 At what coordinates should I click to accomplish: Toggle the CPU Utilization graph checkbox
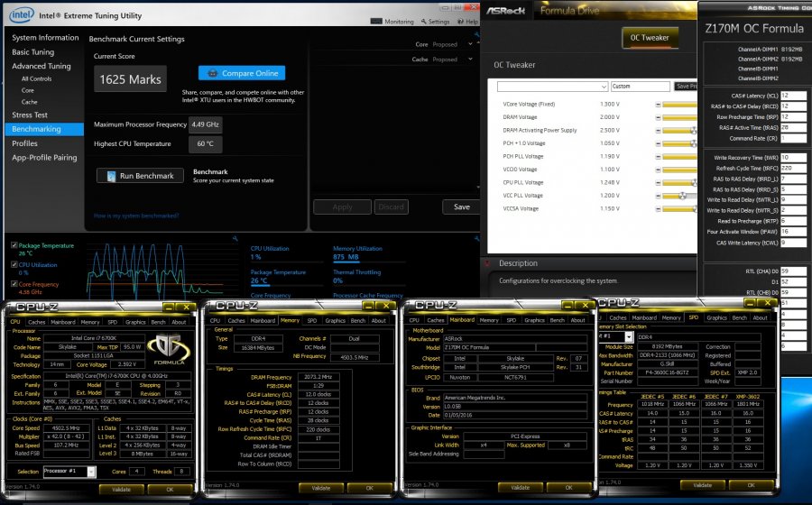click(14, 264)
